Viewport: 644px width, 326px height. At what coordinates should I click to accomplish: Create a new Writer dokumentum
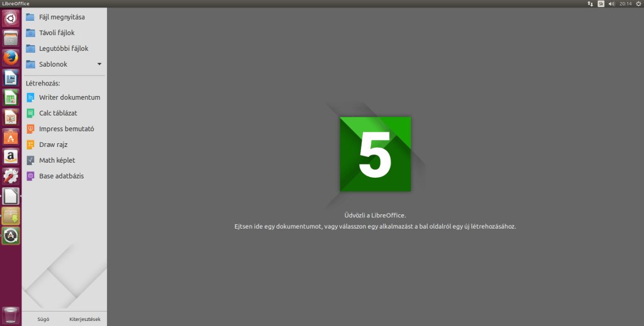point(64,97)
